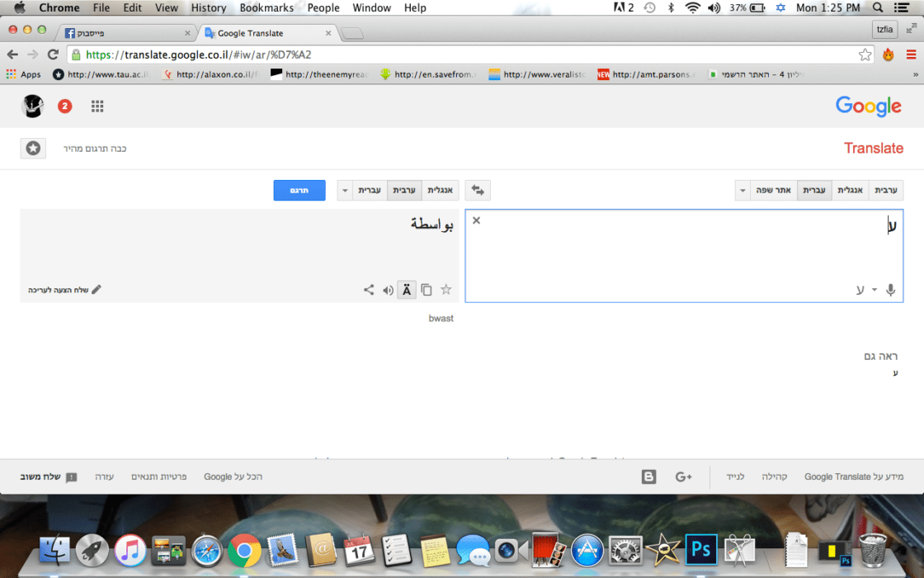Image resolution: width=924 pixels, height=578 pixels.
Task: Open the Google apps grid
Action: pyautogui.click(x=97, y=107)
